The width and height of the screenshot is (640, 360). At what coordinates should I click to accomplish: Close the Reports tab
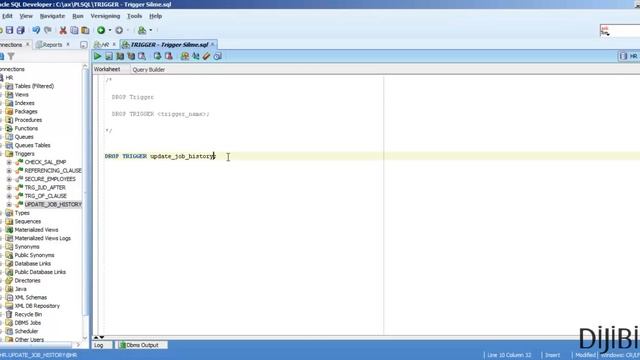[68, 44]
